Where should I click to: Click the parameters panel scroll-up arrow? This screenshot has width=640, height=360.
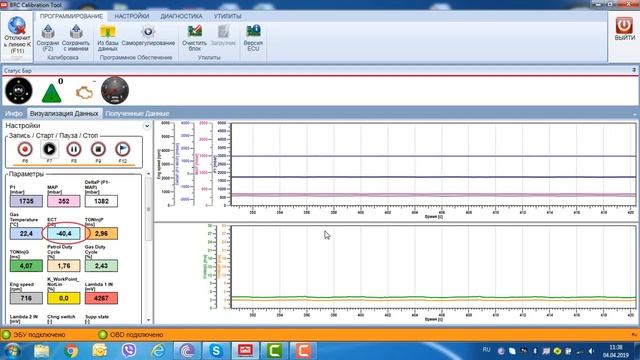coord(148,174)
